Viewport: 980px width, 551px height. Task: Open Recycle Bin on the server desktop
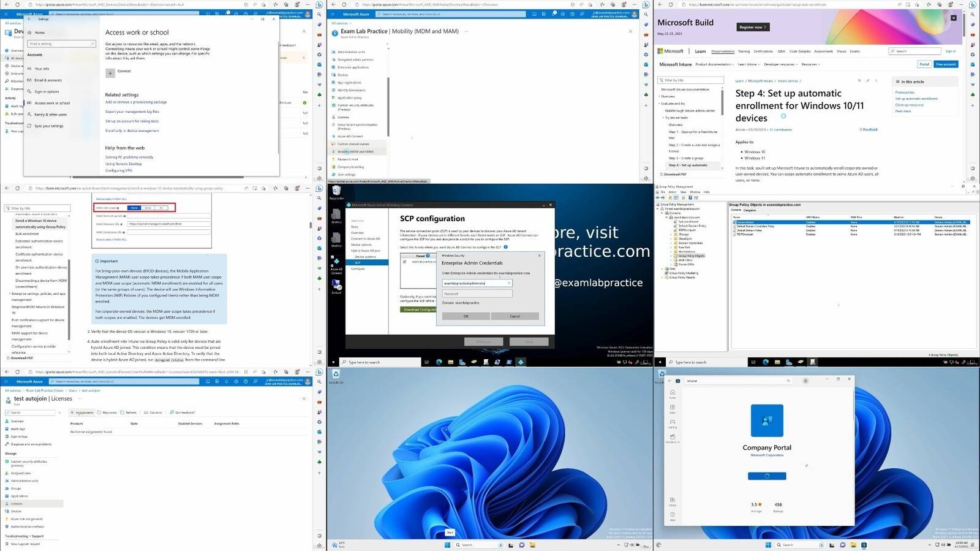[x=336, y=192]
